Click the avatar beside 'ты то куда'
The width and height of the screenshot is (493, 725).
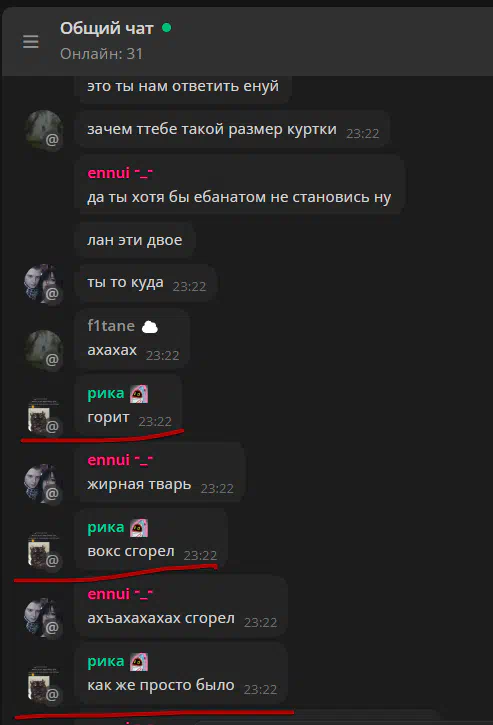click(x=44, y=283)
